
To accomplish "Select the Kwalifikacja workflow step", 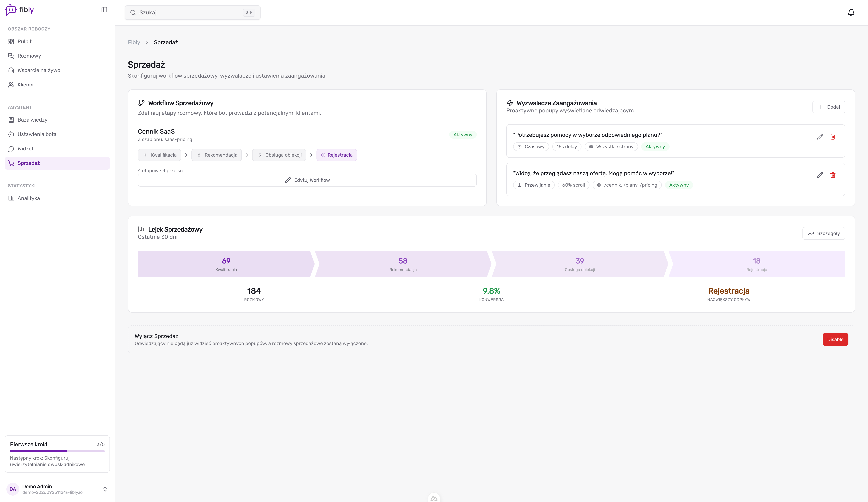I will 159,155.
